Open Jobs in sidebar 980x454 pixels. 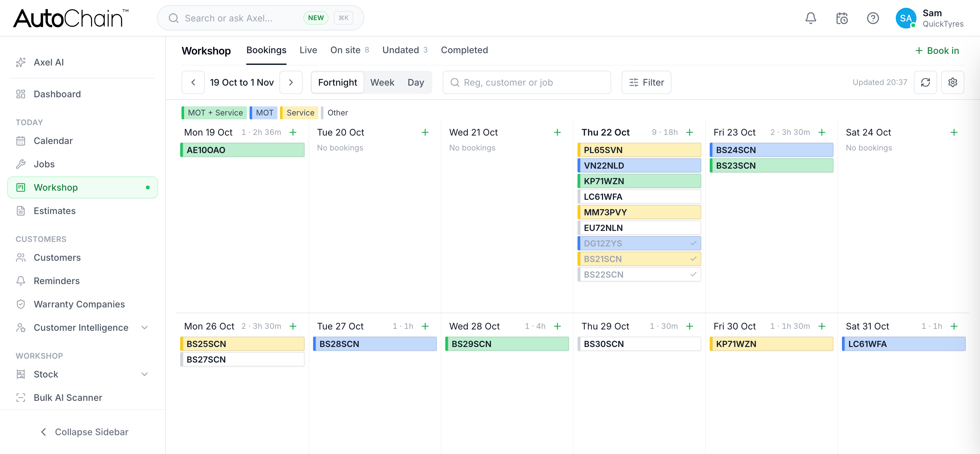pyautogui.click(x=83, y=164)
